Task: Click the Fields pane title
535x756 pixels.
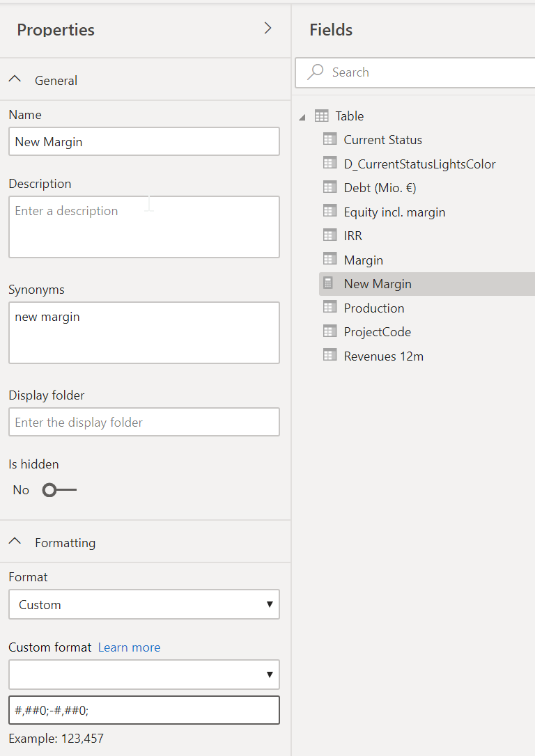Action: pos(331,30)
